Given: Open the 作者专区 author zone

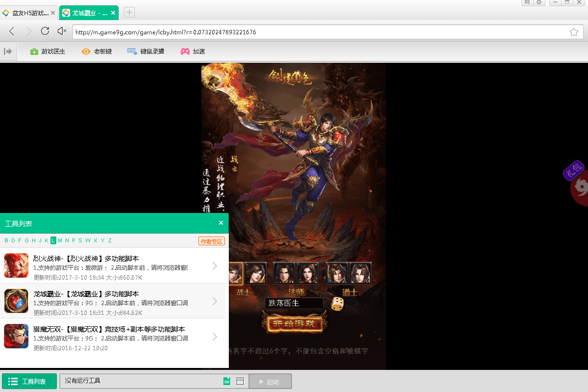Looking at the screenshot, I should coord(212,241).
